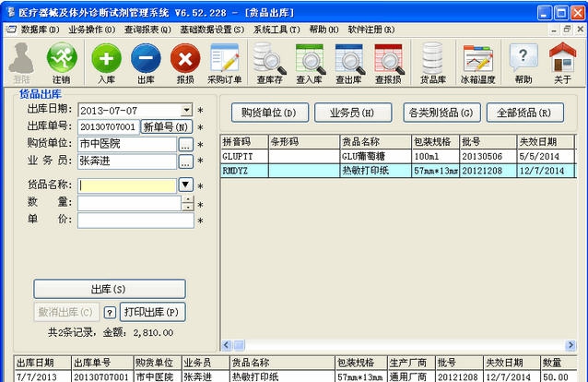
Task: Click the upper 失效日期 column header
Action: 546,141
